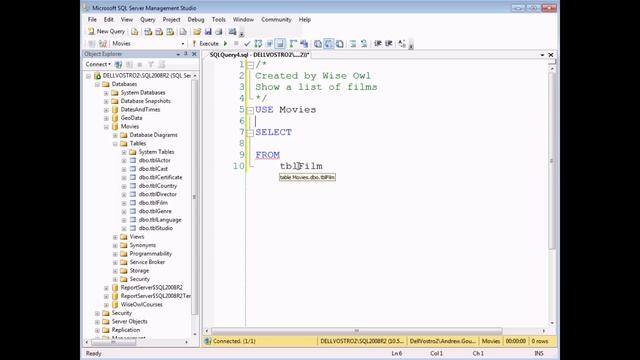
Task: Specify values for template parameters
Action: 402,43
